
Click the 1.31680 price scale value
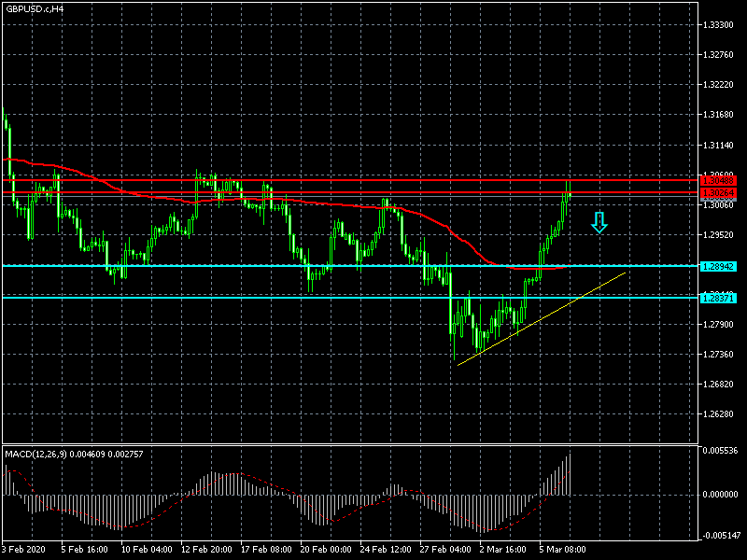pyautogui.click(x=720, y=116)
